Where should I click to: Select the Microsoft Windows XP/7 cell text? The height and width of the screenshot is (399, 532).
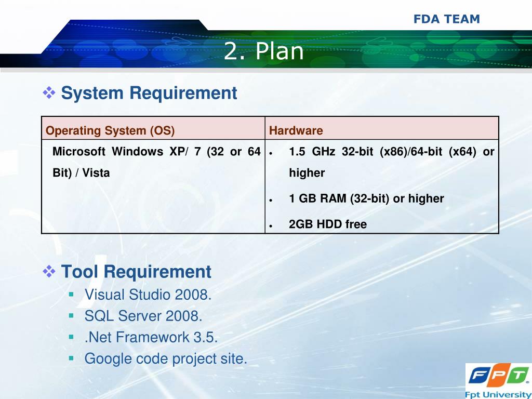[156, 162]
